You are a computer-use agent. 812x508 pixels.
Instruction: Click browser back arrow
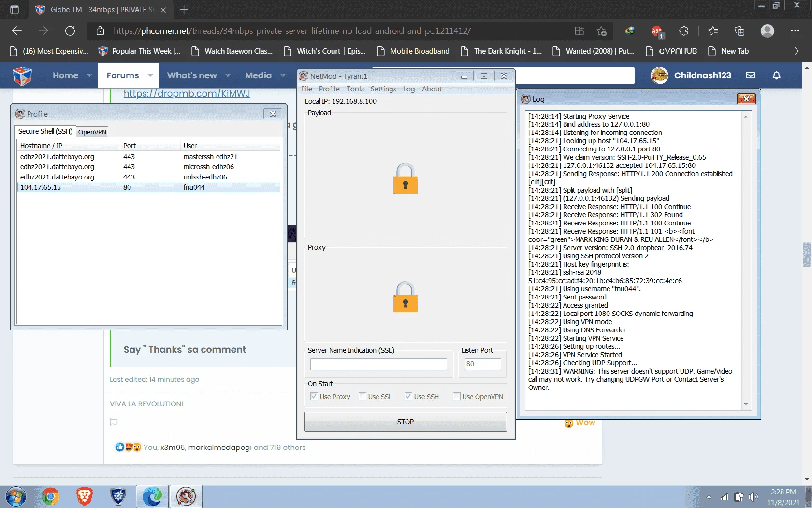point(17,31)
